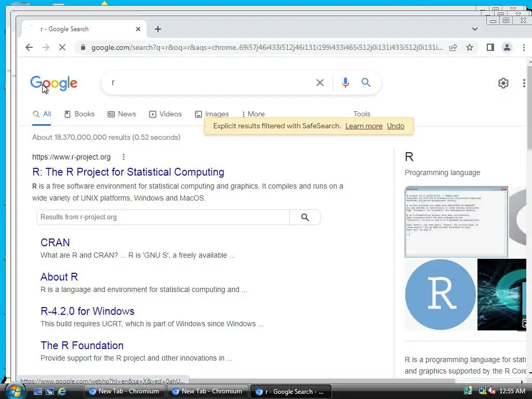
Task: Bookmark this page with the star icon
Action: (x=470, y=47)
